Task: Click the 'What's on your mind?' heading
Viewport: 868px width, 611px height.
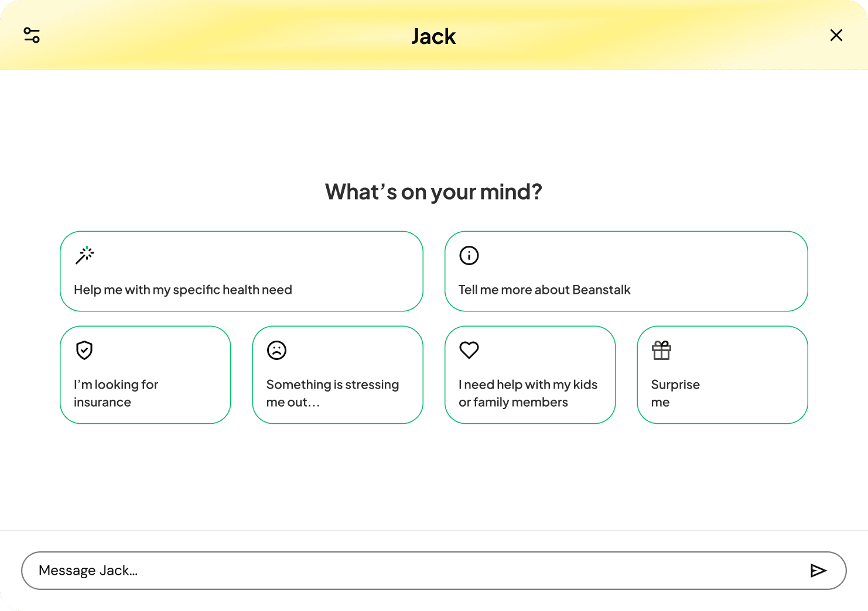Action: pos(433,192)
